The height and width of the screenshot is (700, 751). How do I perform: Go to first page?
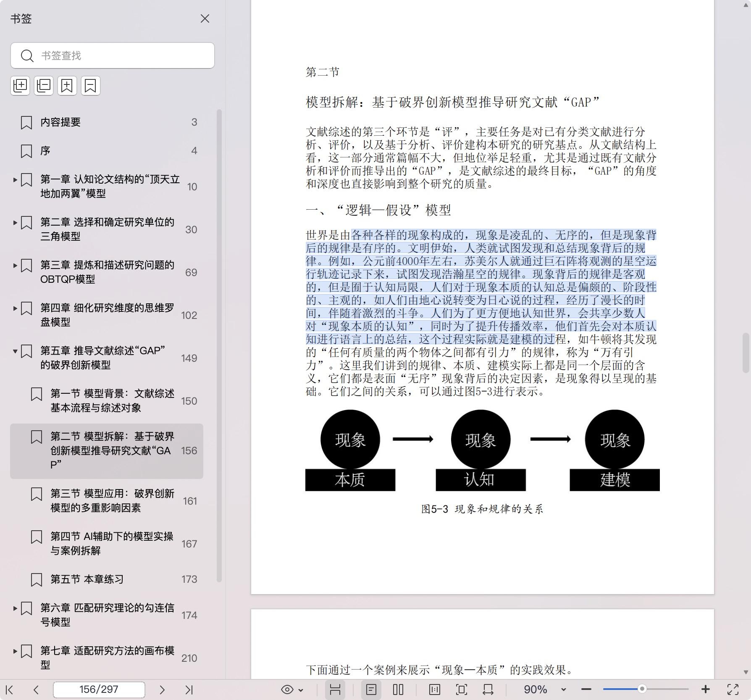pos(10,689)
